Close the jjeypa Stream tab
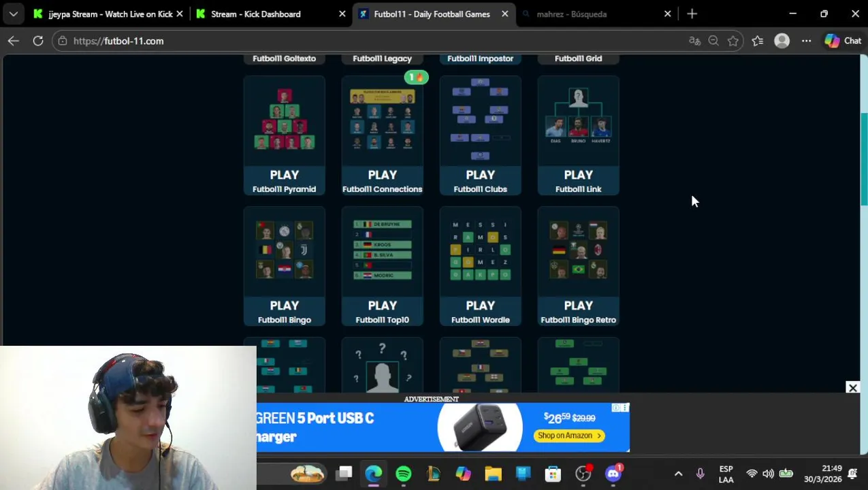The height and width of the screenshot is (490, 868). (179, 14)
